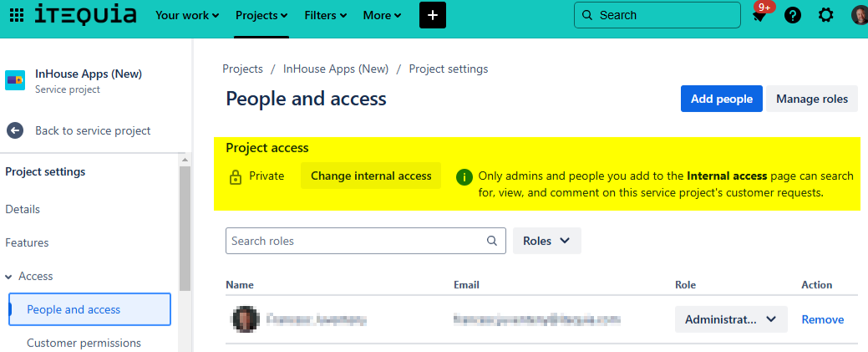Click Remove for the listed user

[x=823, y=319]
